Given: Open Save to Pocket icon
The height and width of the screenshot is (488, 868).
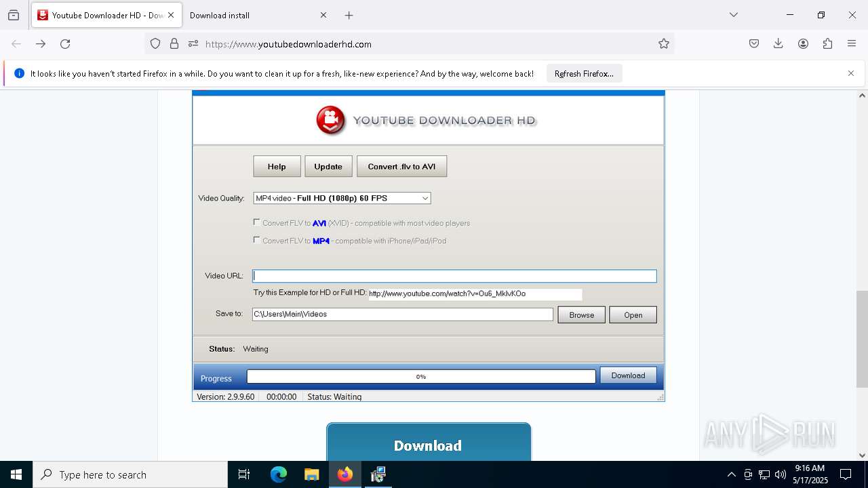Looking at the screenshot, I should click(754, 43).
